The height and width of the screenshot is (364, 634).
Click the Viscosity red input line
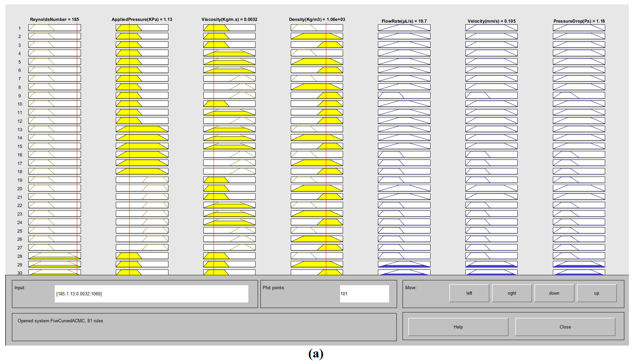214,150
